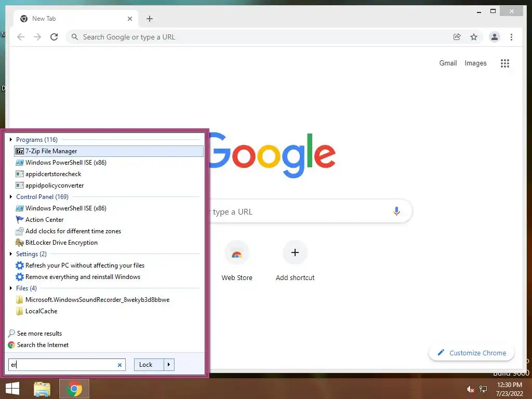The width and height of the screenshot is (532, 399).
Task: Click the Settings (2) category header
Action: click(x=31, y=254)
